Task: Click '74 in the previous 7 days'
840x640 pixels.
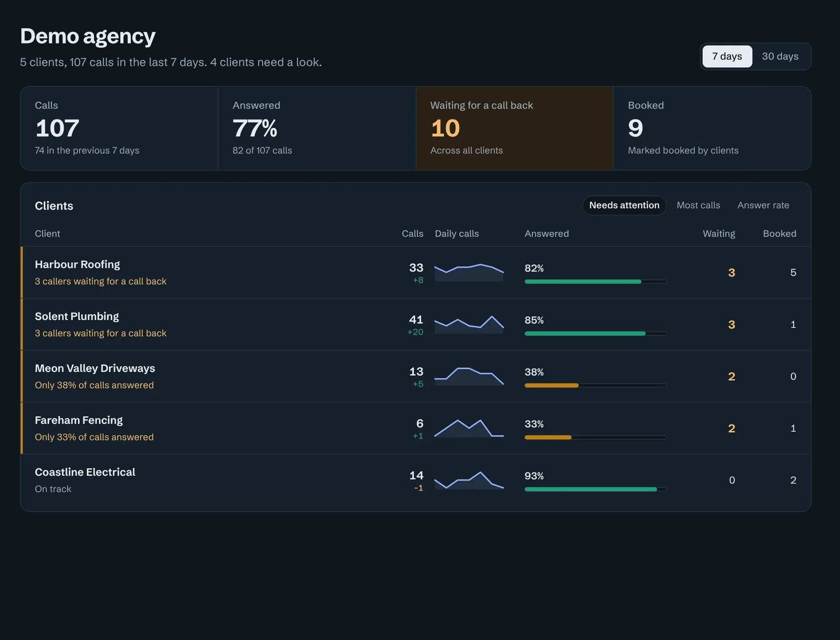Action: click(87, 151)
